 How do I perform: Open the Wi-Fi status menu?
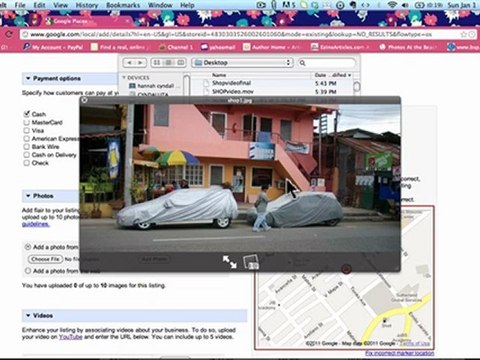pos(392,5)
